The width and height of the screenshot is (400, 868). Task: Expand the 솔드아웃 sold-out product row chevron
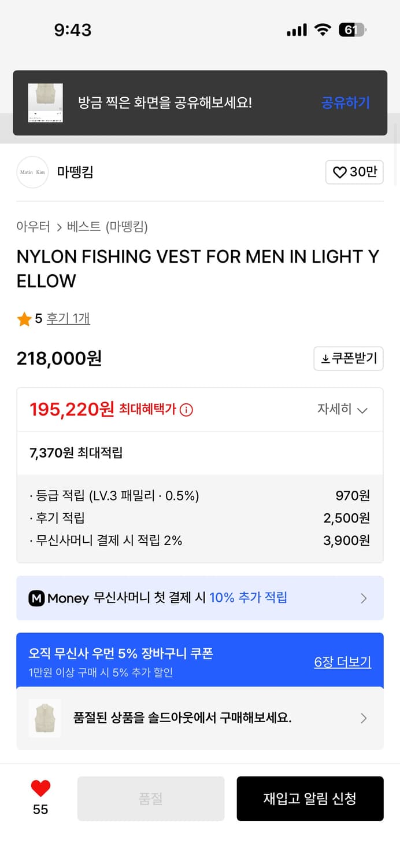(x=364, y=718)
